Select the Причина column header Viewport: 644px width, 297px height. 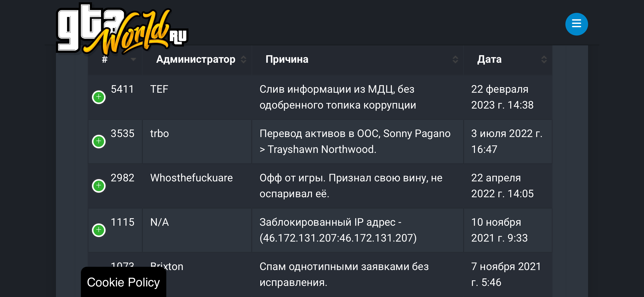[287, 59]
